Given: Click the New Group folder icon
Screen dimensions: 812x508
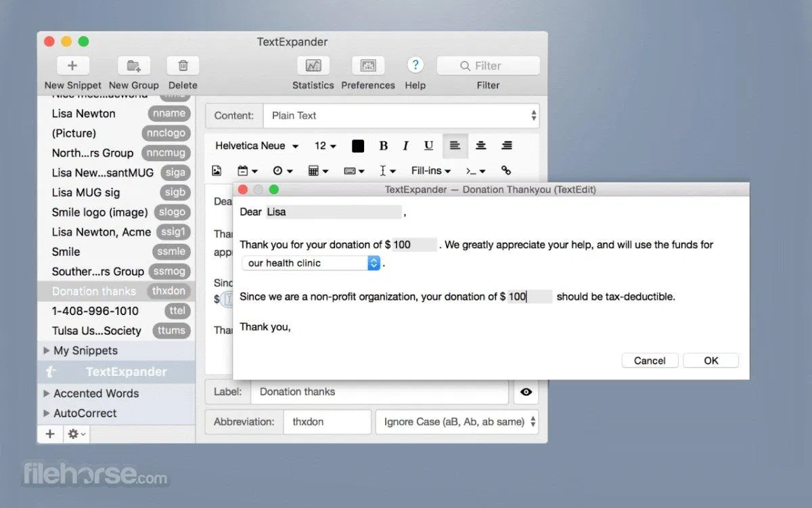Looking at the screenshot, I should pos(134,66).
